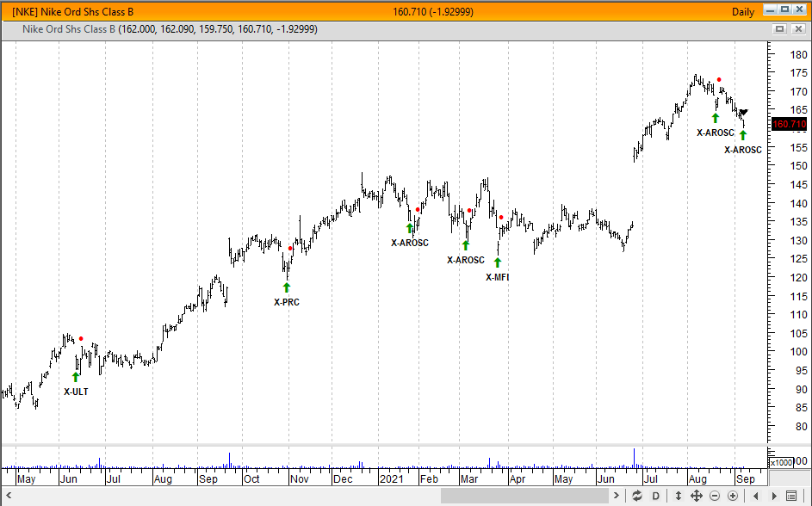Screen dimensions: 812x506
Task: Click the green arrow above X-PRC
Action: click(287, 287)
